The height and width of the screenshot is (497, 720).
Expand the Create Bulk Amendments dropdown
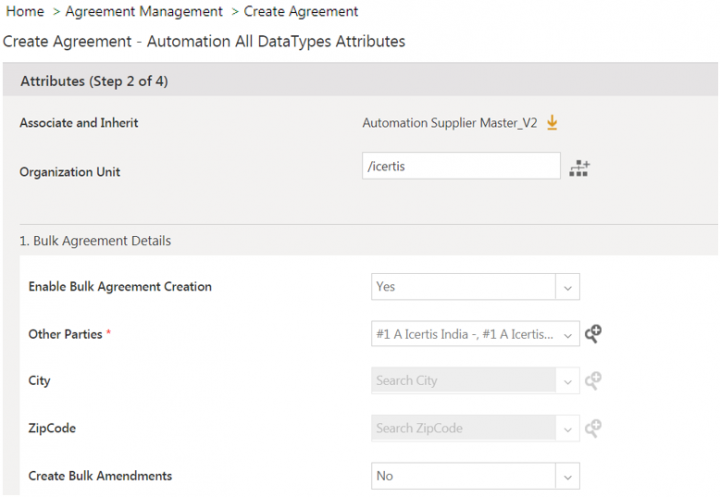(x=567, y=476)
